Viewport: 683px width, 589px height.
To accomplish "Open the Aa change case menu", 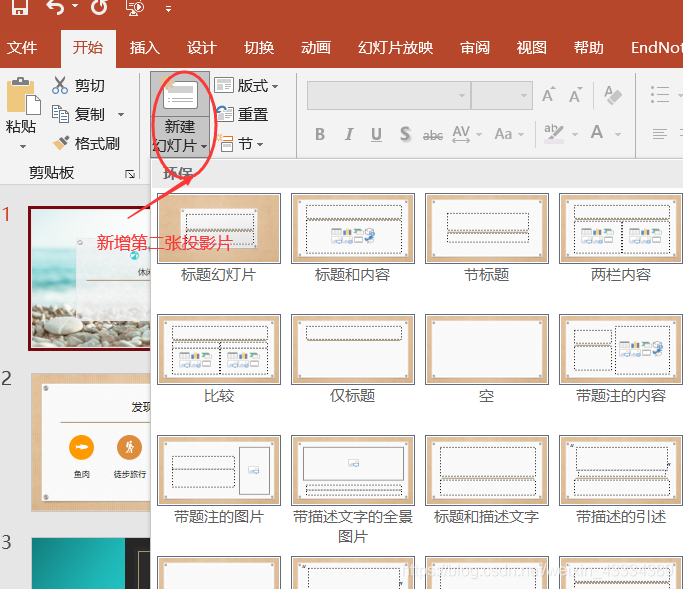I will coord(509,134).
